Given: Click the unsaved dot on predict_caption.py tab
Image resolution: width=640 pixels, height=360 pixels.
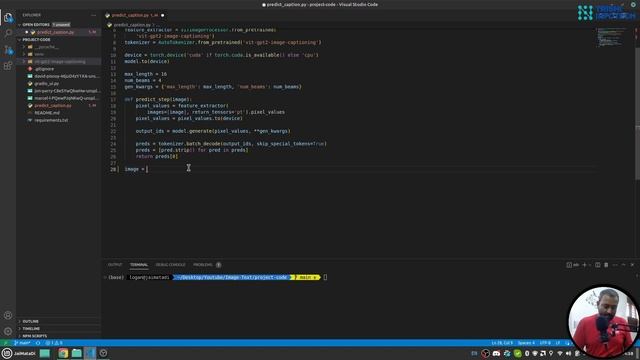Looking at the screenshot, I should tap(162, 15).
